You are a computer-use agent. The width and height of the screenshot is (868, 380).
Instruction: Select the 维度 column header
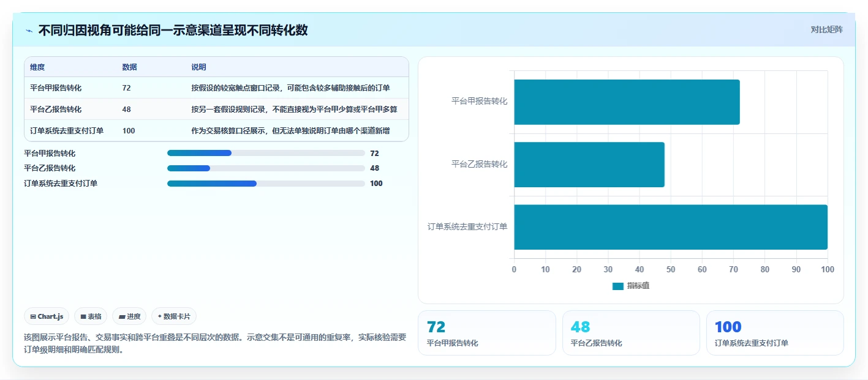pyautogui.click(x=37, y=67)
